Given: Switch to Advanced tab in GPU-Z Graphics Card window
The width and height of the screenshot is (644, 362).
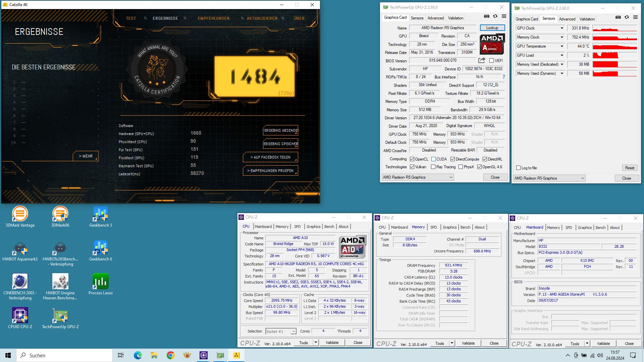Looking at the screenshot, I should 435,18.
